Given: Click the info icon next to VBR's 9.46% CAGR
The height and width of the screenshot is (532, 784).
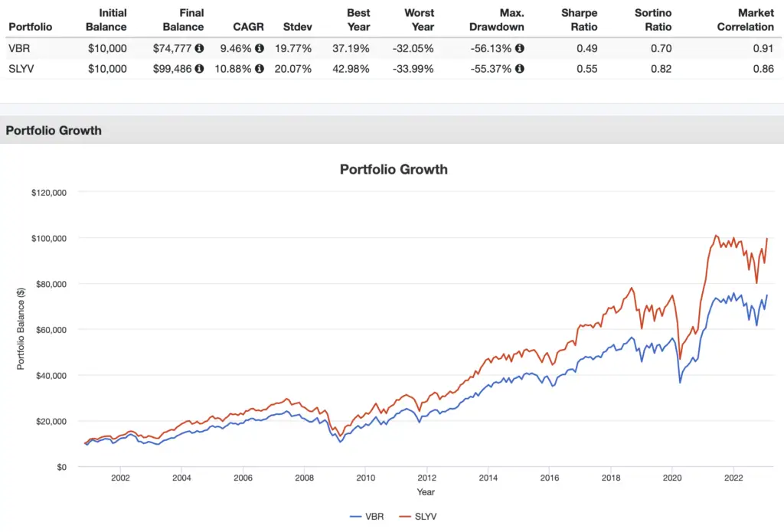Looking at the screenshot, I should 260,48.
